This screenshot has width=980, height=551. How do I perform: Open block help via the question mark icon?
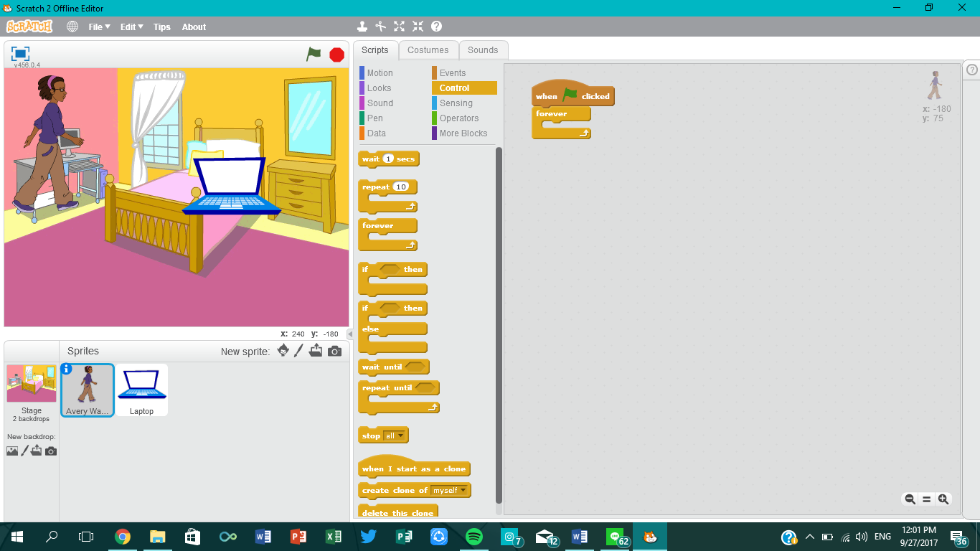point(435,27)
